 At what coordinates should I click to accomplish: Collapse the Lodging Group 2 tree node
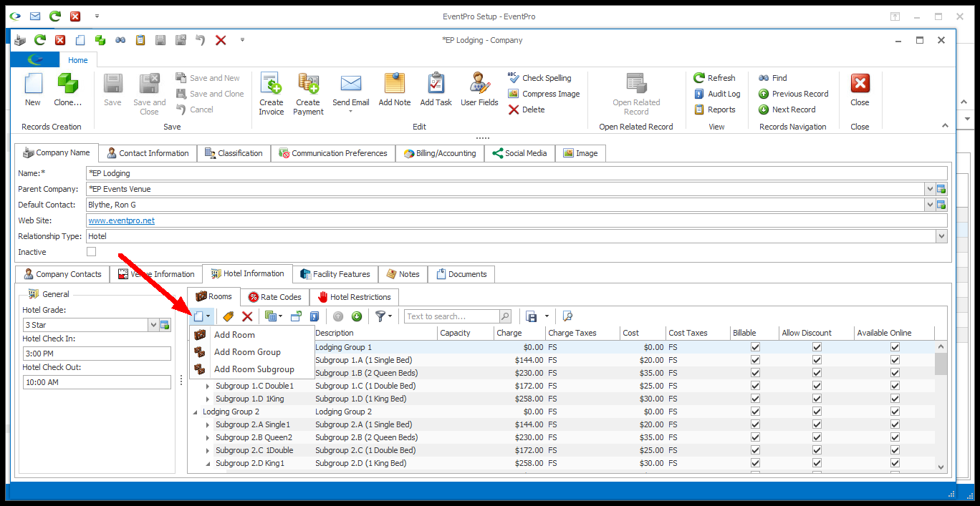[195, 412]
